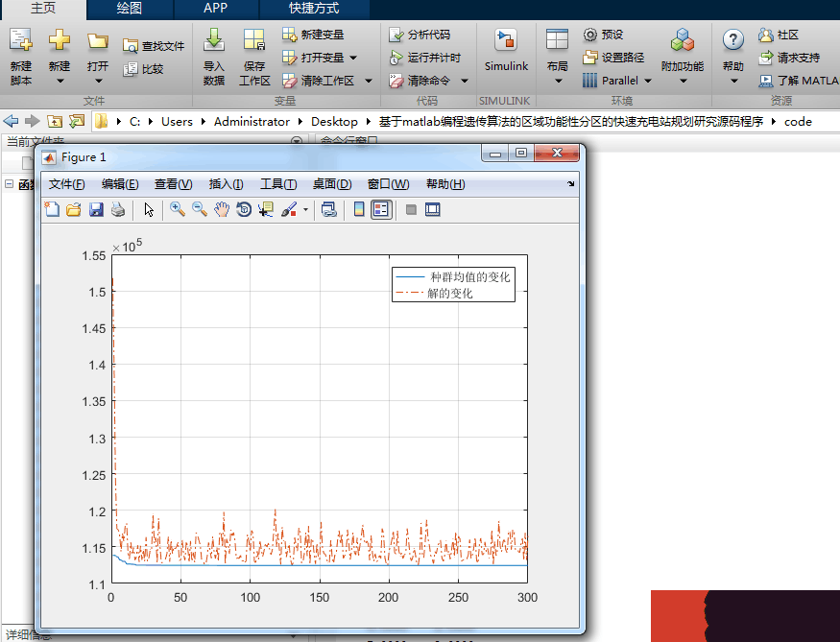Viewport: 840px width, 642px height.
Task: Open Figure 1 窗口(W) menu
Action: 389,184
